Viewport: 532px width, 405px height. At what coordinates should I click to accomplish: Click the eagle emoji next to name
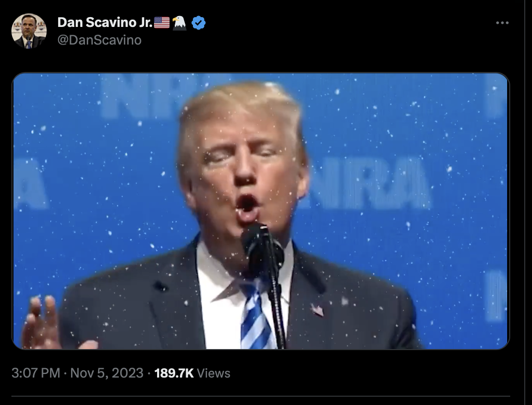[179, 23]
